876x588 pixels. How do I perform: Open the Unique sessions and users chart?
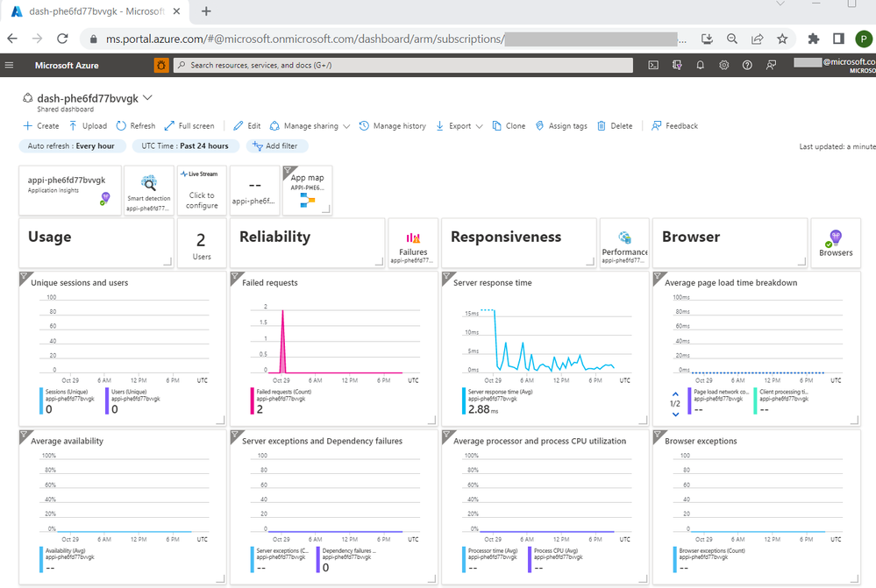tap(123, 349)
